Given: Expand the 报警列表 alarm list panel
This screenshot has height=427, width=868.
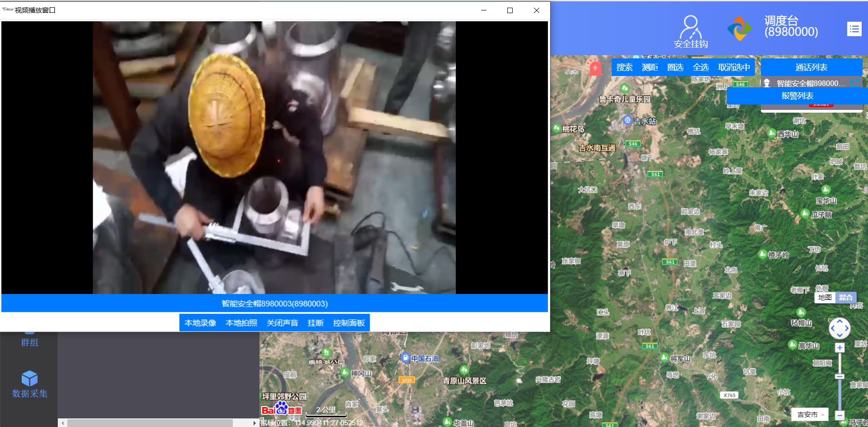Looking at the screenshot, I should pyautogui.click(x=797, y=96).
